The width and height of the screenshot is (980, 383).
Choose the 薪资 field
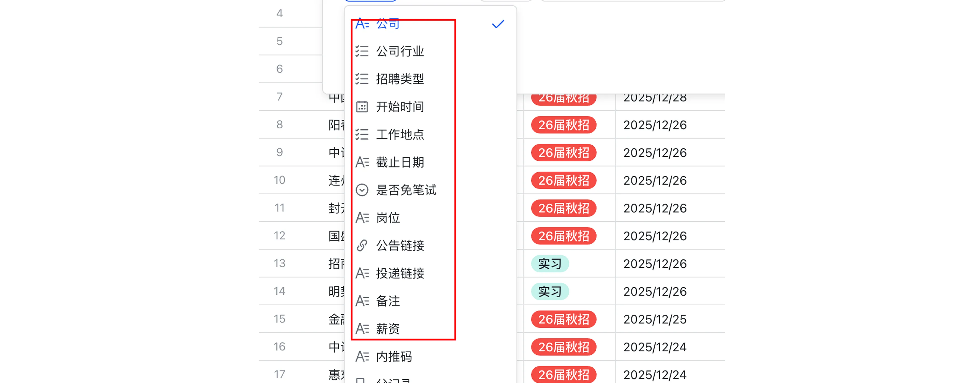point(430,329)
